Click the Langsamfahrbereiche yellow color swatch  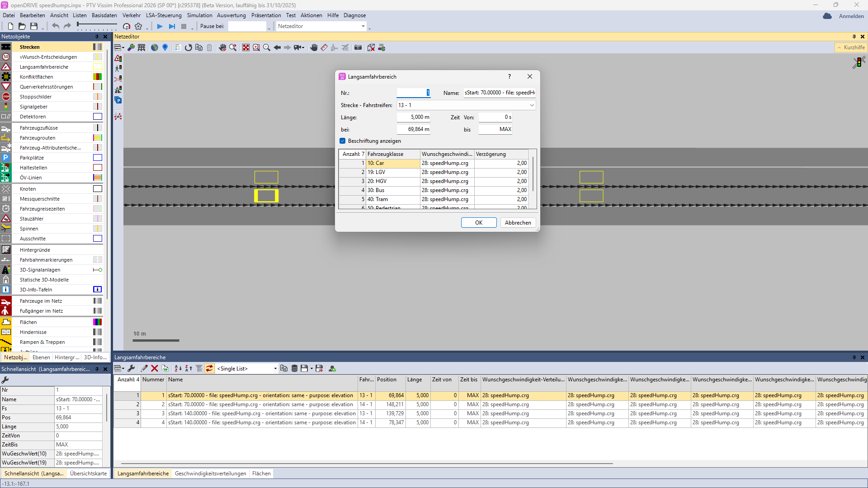pos(97,67)
